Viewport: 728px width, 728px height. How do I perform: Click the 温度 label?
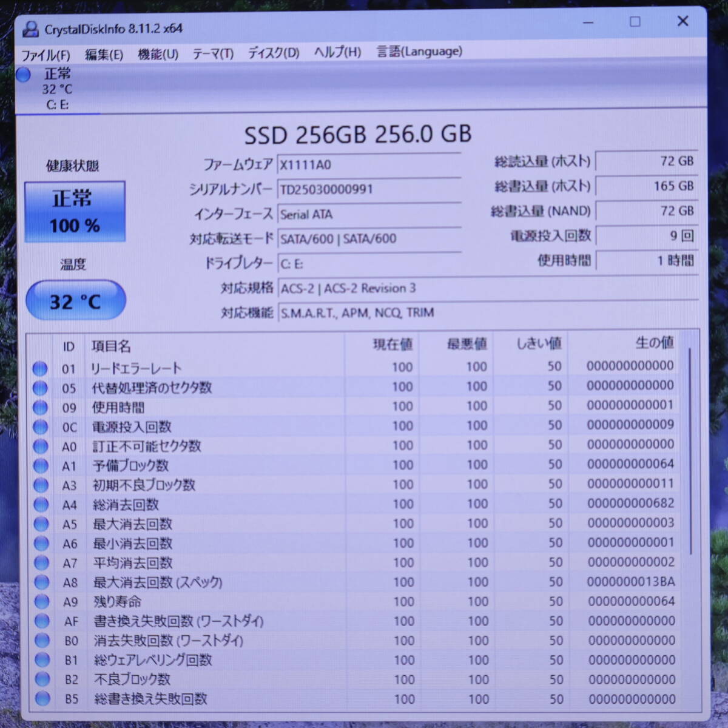tap(73, 265)
